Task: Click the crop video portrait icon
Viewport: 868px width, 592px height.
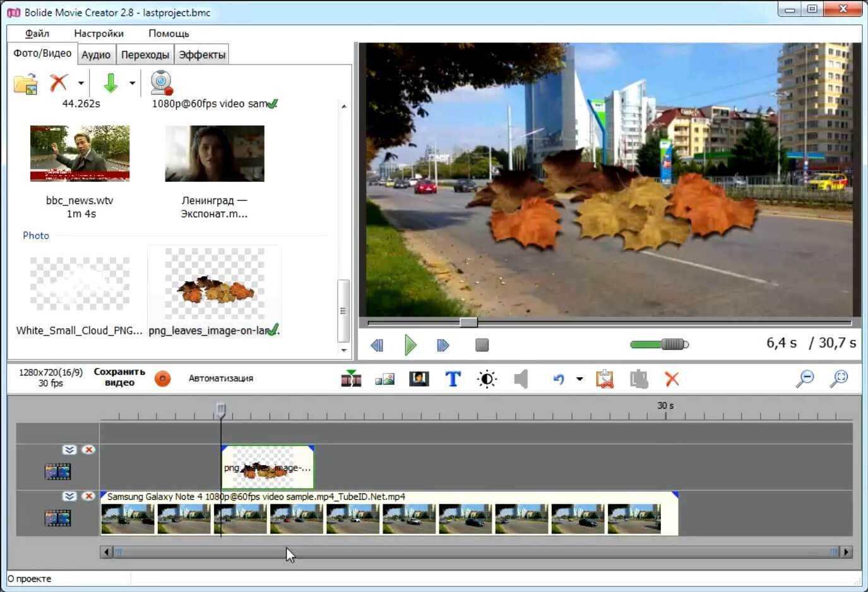Action: click(419, 378)
